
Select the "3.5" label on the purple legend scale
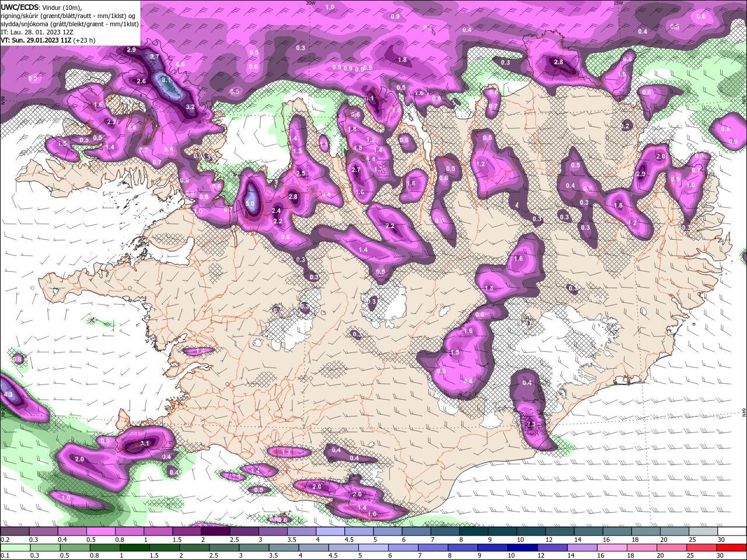pyautogui.click(x=292, y=540)
